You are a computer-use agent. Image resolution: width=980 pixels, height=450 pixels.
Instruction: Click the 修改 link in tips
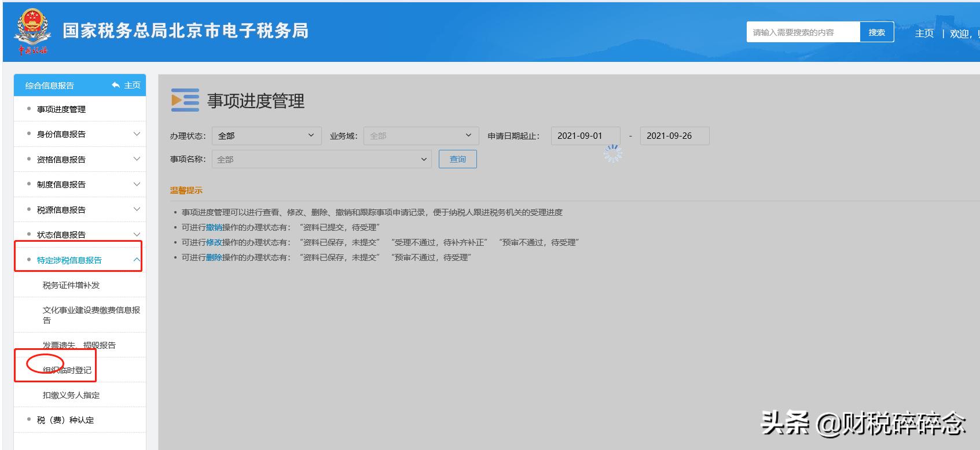[x=214, y=242]
